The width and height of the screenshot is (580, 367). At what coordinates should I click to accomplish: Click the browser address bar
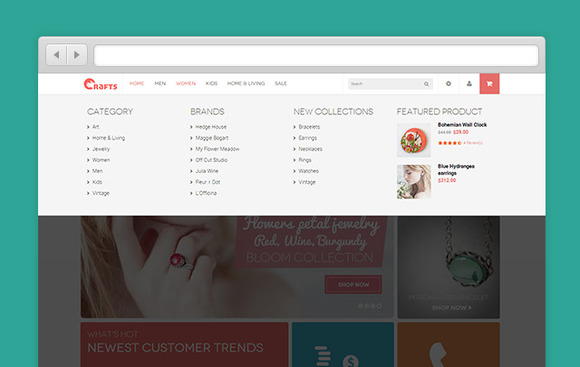tap(316, 55)
